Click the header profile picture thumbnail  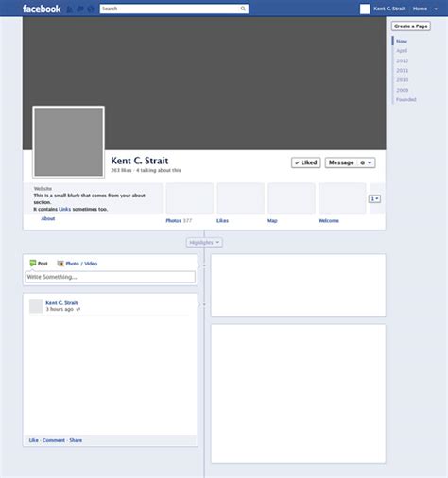point(365,9)
